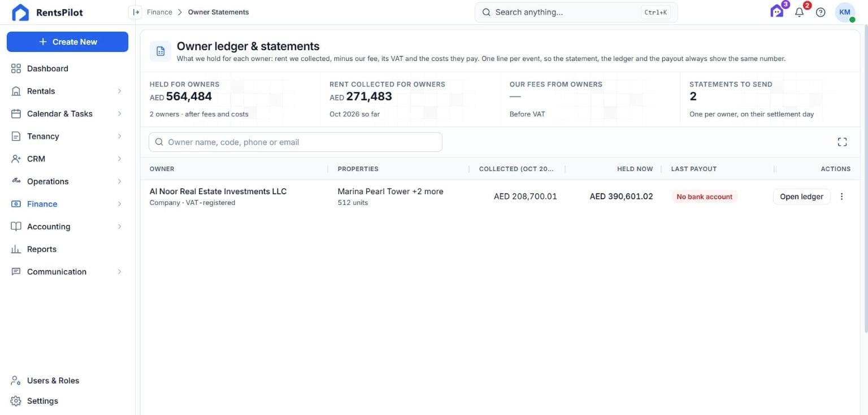Expand the CRM submenu chevron
This screenshot has height=415, width=868.
click(x=119, y=159)
